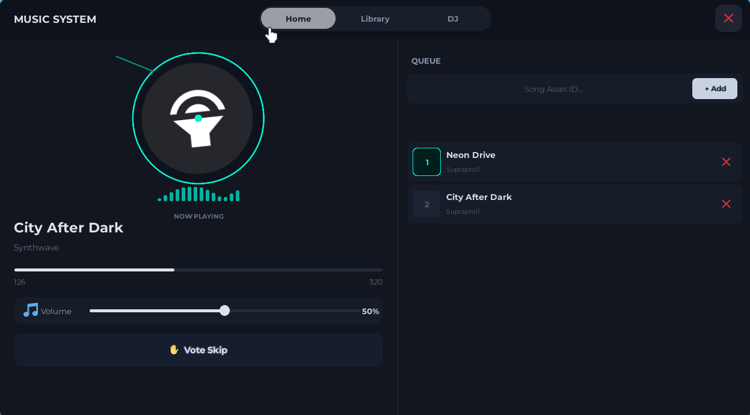Click the 3:20 total duration label
Image resolution: width=750 pixels, height=415 pixels.
click(x=375, y=282)
